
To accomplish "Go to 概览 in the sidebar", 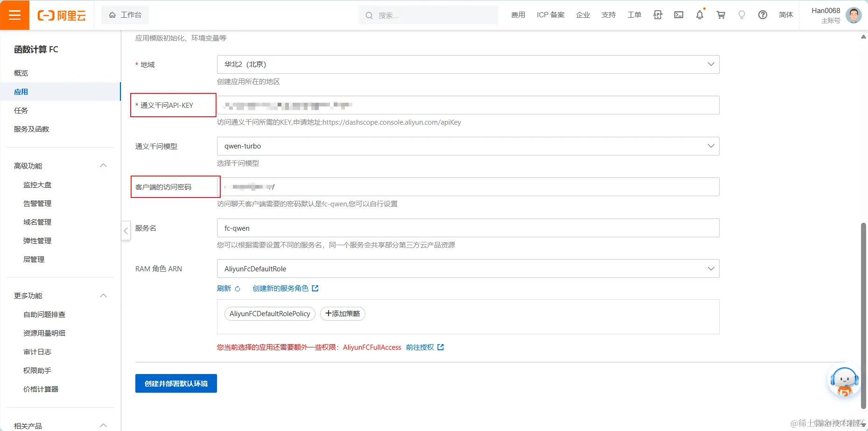I will [x=21, y=73].
